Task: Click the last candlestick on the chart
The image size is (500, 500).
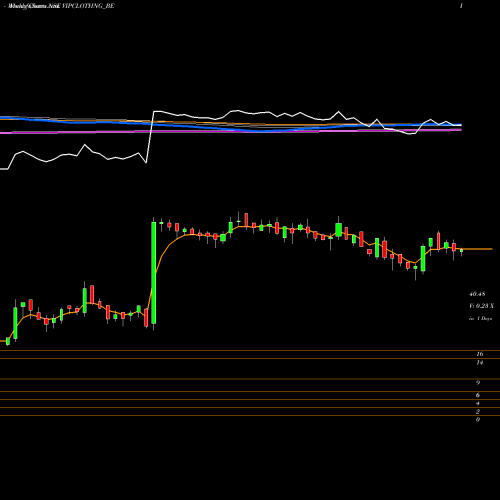Action: (461, 251)
